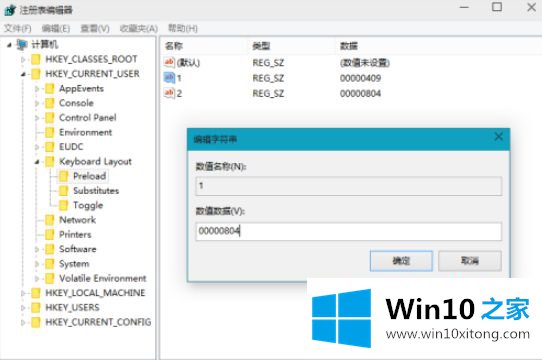Click the HKEY_CLASSES_ROOT folder icon
This screenshot has height=360, width=542.
point(36,59)
